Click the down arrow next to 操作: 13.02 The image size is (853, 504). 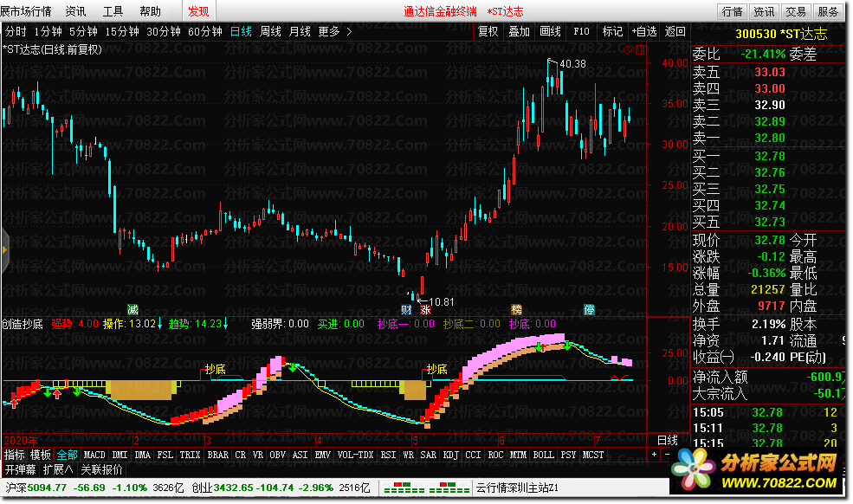160,325
